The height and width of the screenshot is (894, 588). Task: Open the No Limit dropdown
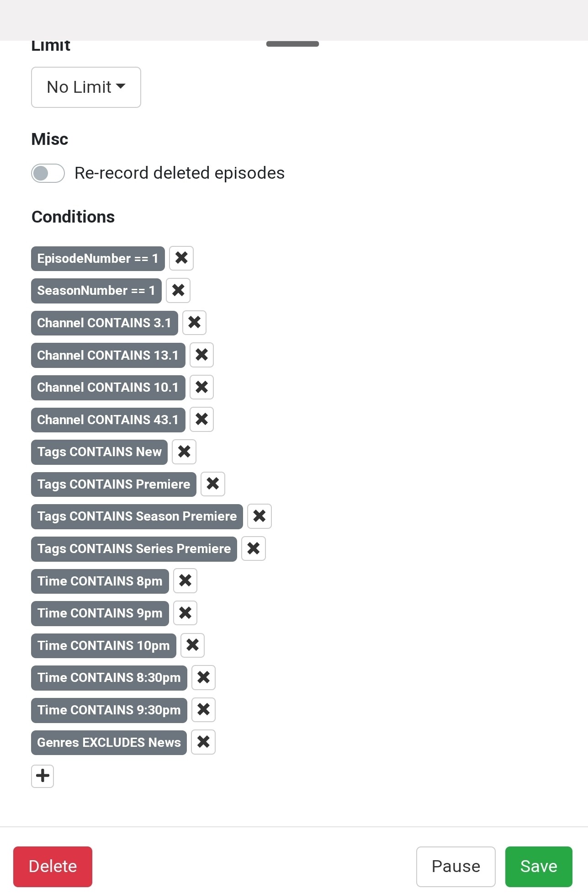(86, 87)
